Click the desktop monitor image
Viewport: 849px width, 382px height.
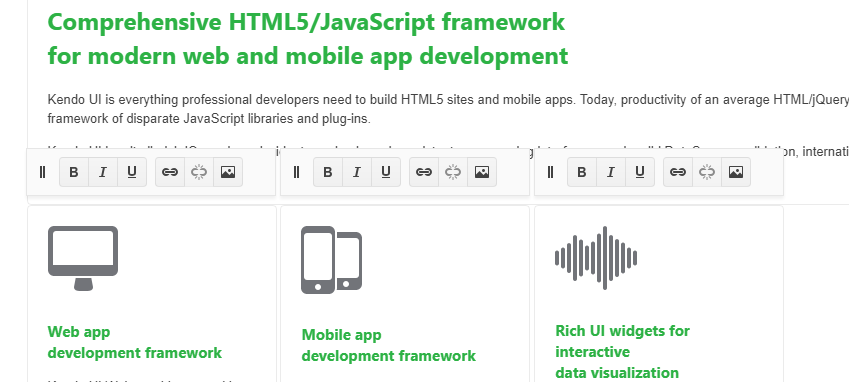83,258
